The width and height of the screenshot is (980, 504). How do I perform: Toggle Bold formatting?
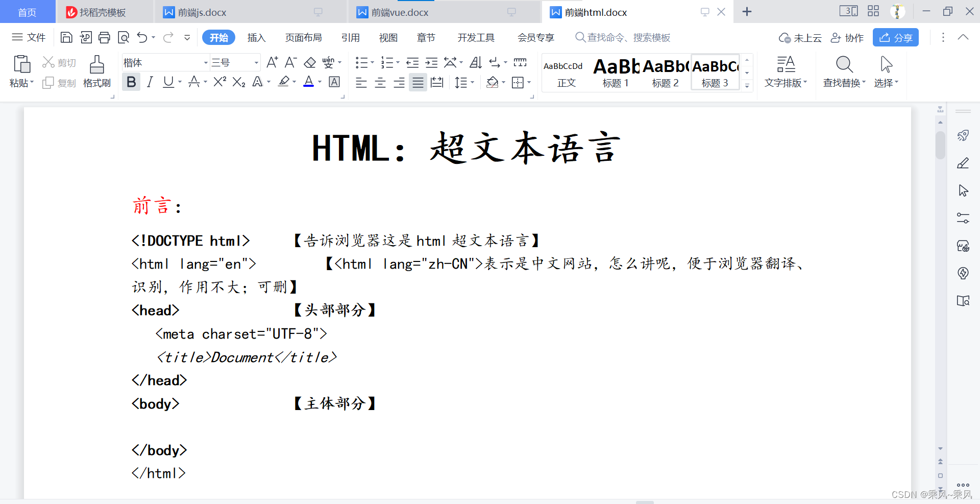[131, 82]
